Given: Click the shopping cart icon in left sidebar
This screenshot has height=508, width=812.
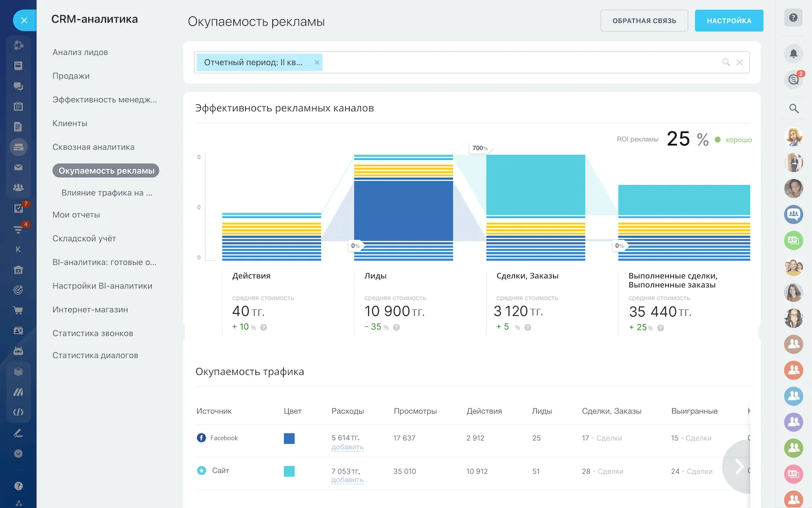Looking at the screenshot, I should click(19, 309).
